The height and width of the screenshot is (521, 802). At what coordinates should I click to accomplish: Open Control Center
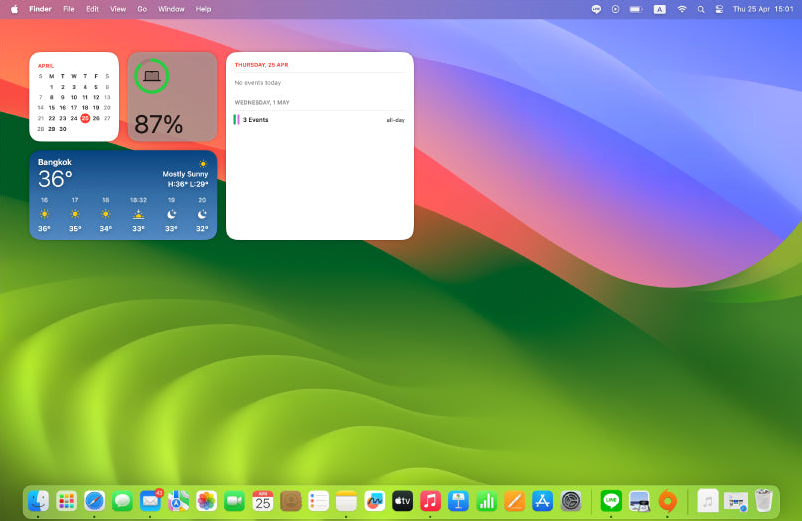(x=719, y=9)
